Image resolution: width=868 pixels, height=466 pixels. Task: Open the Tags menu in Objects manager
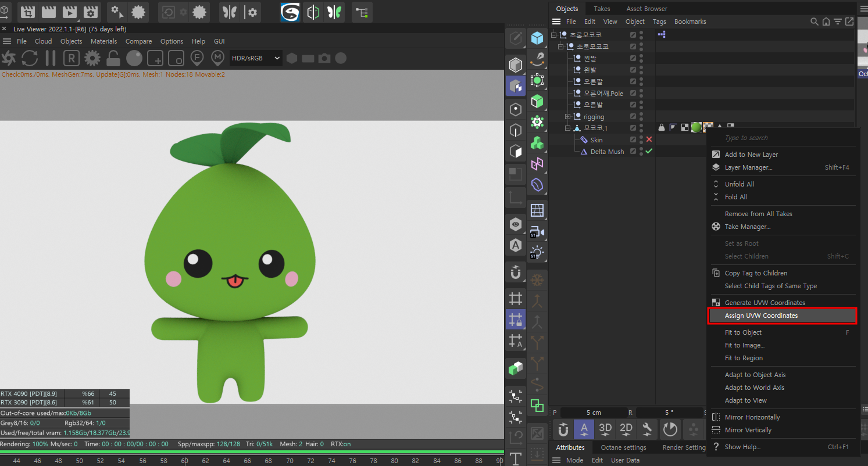659,21
